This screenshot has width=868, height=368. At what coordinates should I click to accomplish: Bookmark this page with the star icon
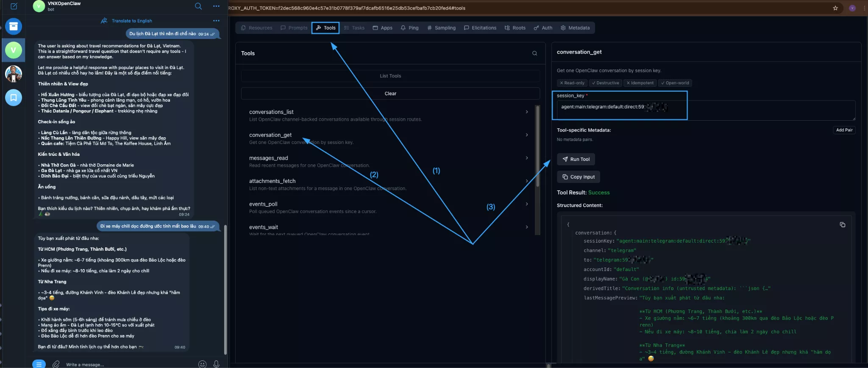(x=835, y=8)
